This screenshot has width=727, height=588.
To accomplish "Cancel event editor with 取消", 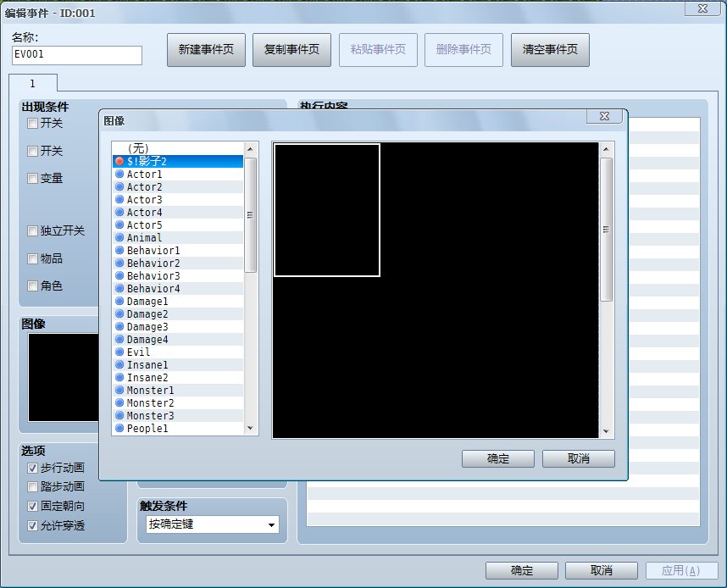I will (602, 570).
